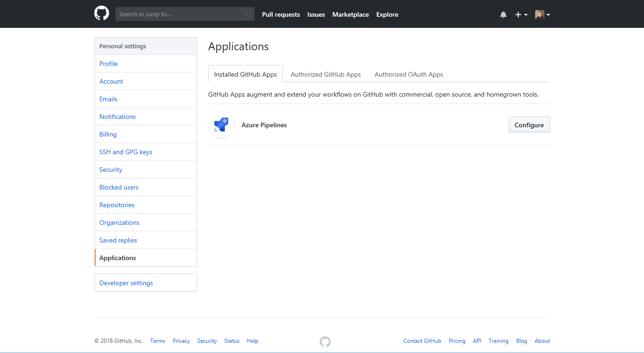Click the footer GitHub mark icon
Viewport: 644px width, 353px height.
(x=325, y=341)
